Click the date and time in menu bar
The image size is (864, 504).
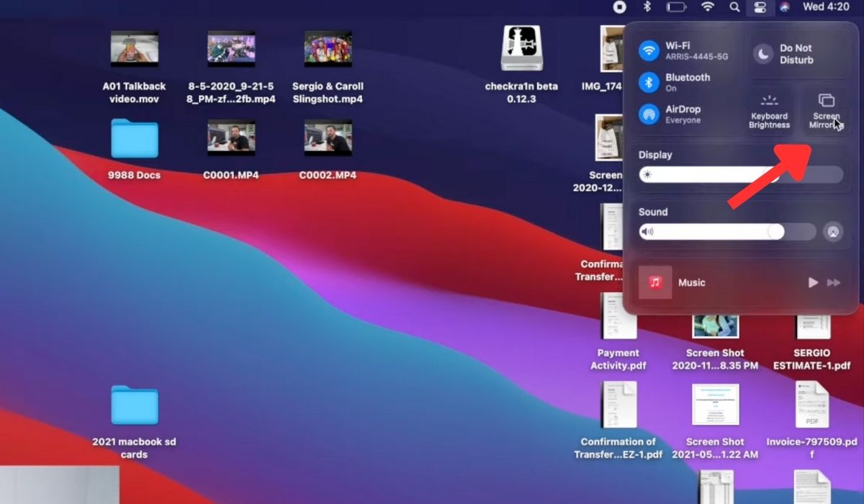(x=826, y=8)
